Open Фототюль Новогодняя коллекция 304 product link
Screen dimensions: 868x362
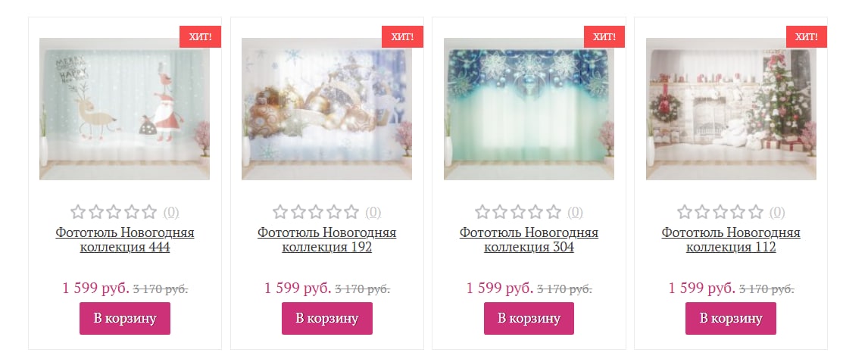click(529, 239)
